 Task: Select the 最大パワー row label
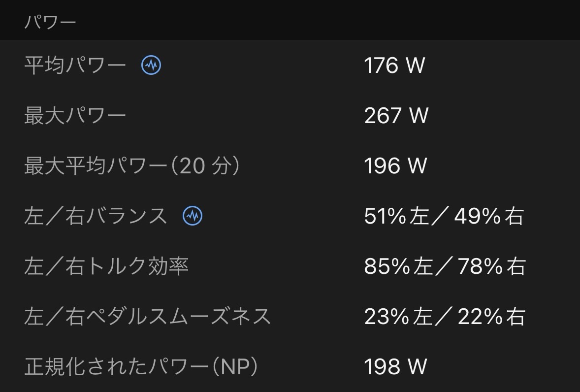(x=75, y=116)
